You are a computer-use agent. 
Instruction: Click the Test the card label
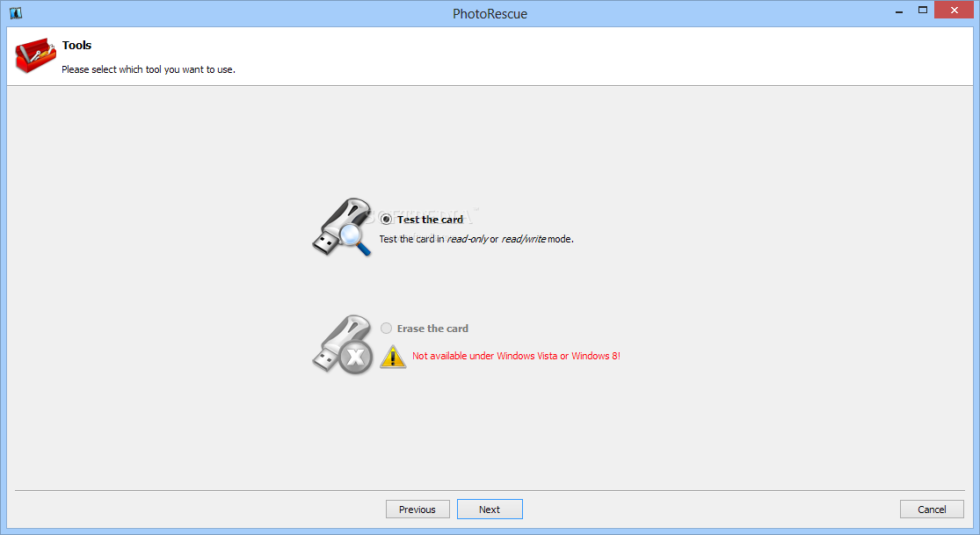(430, 220)
